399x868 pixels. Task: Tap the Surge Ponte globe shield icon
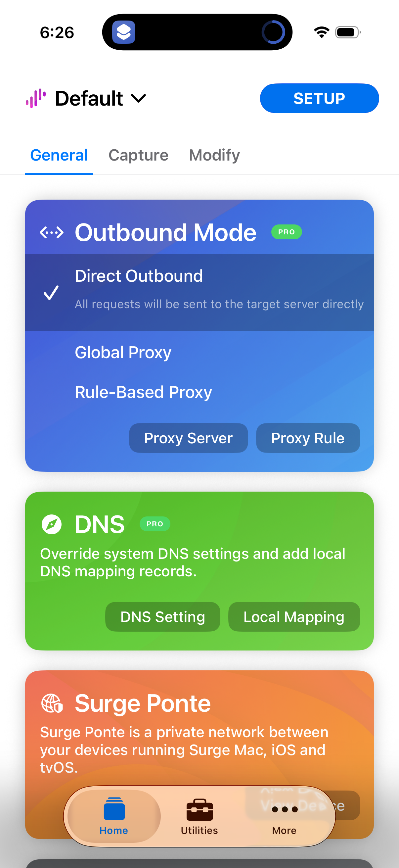[x=52, y=703]
